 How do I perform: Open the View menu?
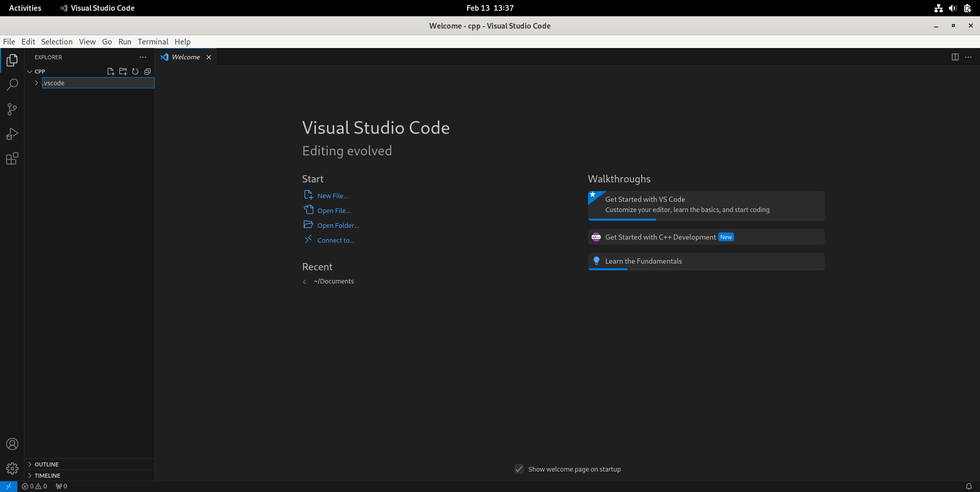[87, 42]
